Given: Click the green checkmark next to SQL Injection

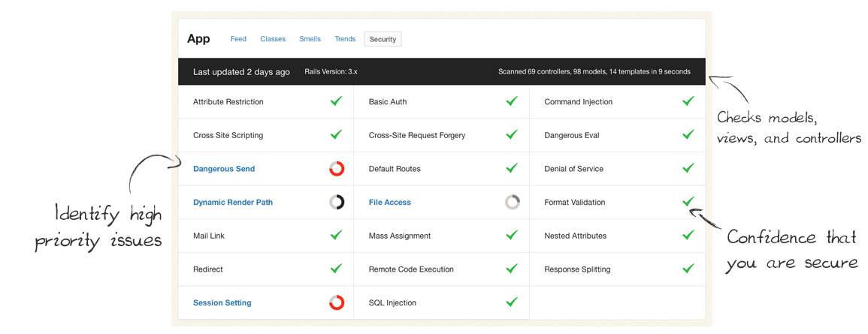Looking at the screenshot, I should (x=512, y=302).
